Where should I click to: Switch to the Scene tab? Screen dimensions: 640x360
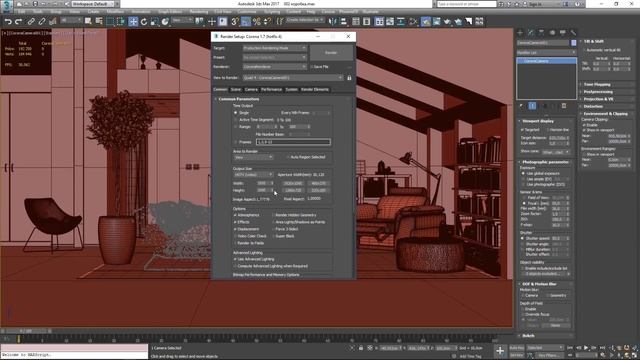236,89
